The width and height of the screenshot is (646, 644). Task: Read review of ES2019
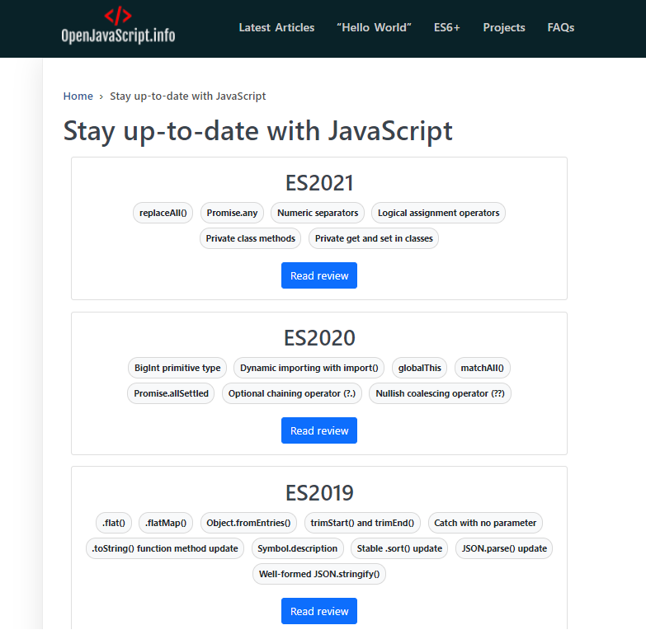(319, 611)
